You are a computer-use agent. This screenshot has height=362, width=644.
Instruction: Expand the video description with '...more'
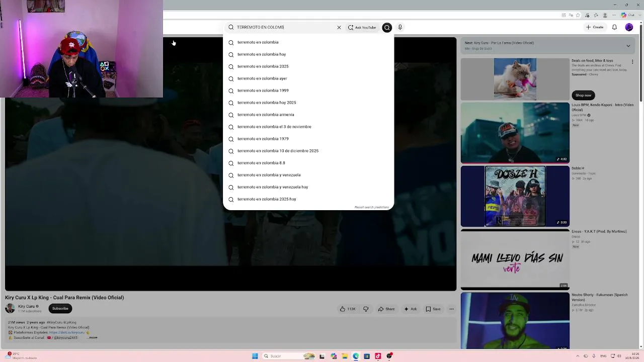pyautogui.click(x=93, y=338)
